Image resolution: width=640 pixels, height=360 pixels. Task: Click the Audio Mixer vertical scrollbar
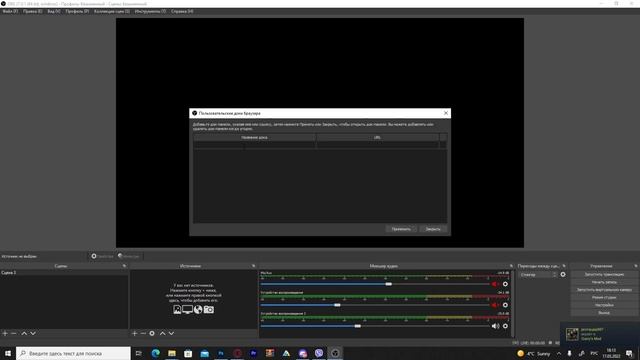click(x=513, y=304)
